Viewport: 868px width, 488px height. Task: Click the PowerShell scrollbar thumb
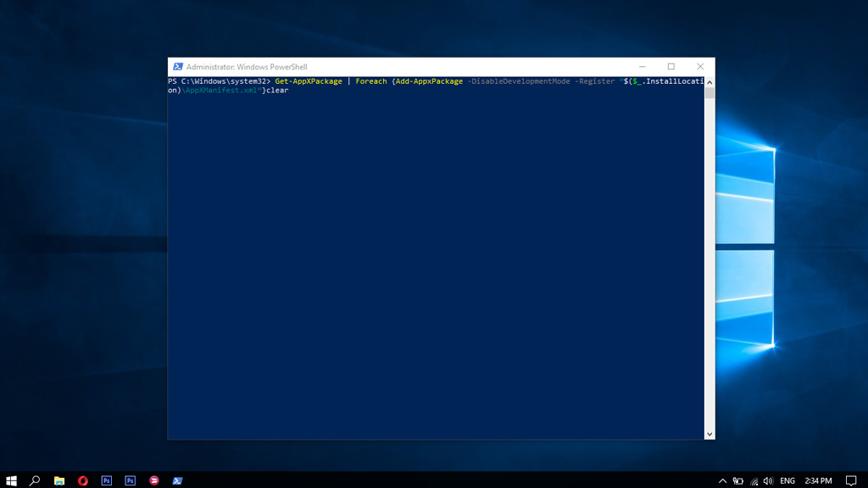(x=709, y=92)
